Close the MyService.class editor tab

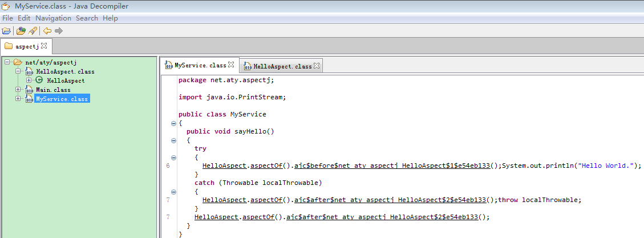[x=231, y=65]
